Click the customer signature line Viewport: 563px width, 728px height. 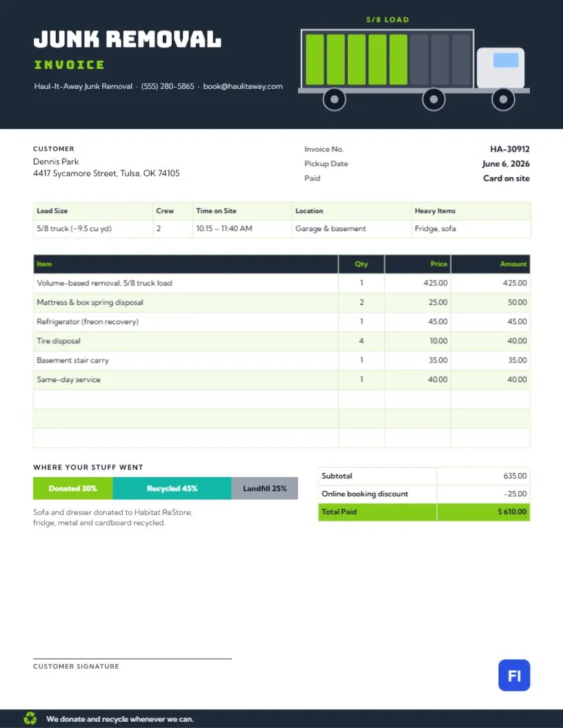132,658
